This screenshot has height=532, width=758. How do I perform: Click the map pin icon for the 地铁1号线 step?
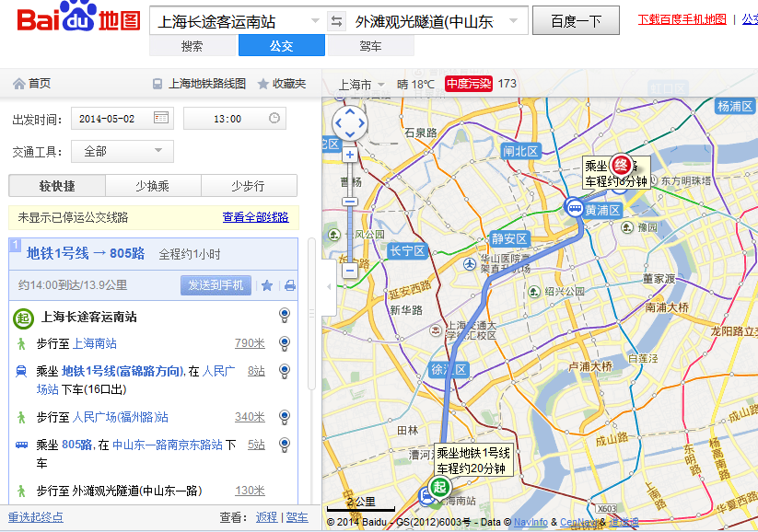pos(285,371)
